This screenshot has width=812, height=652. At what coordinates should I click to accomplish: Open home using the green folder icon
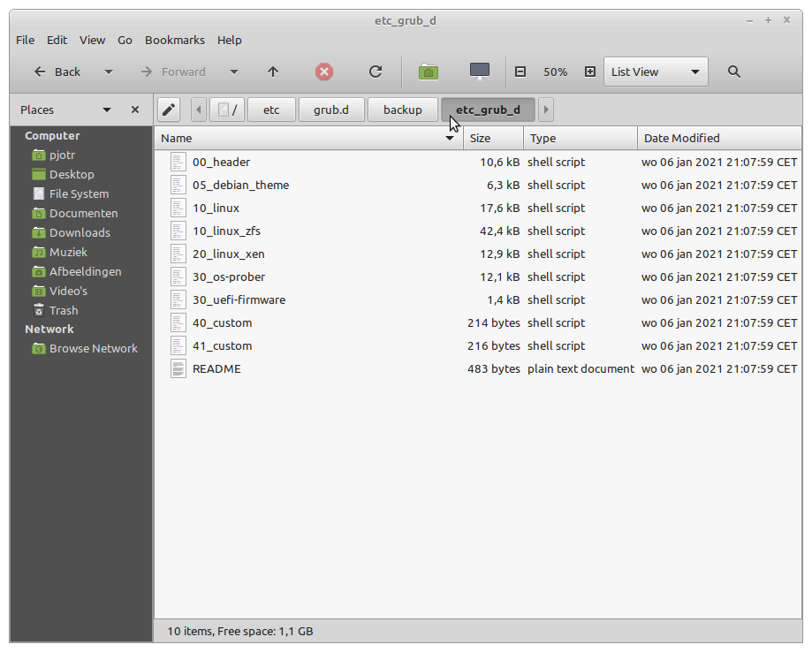pos(428,72)
